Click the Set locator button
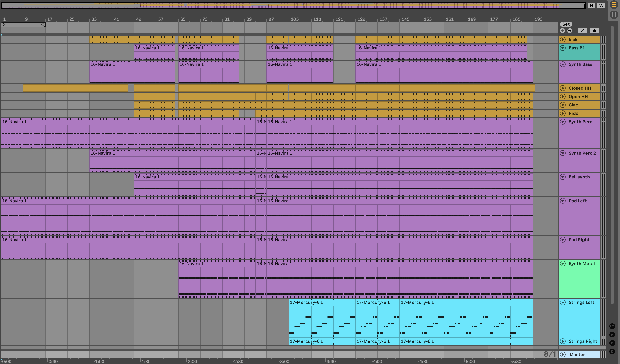620x364 pixels. [566, 24]
